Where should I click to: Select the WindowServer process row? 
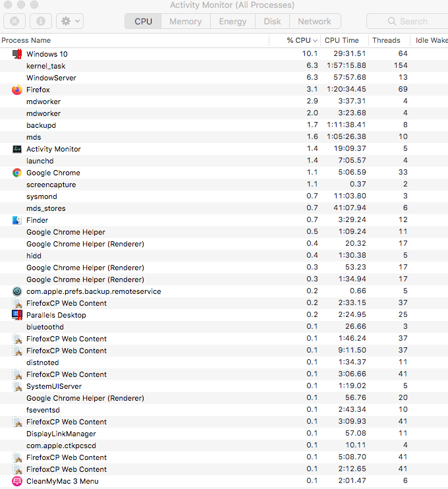[x=224, y=78]
